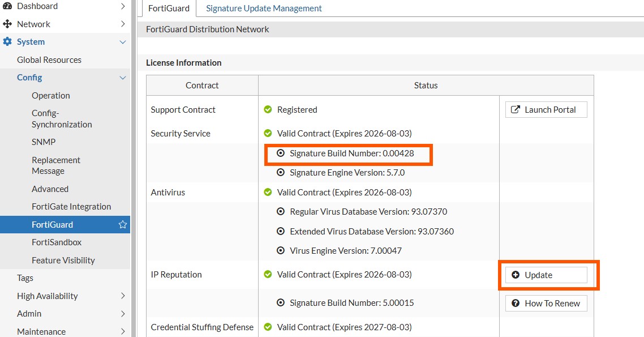Expand the Network menu chevron

pyautogui.click(x=123, y=24)
